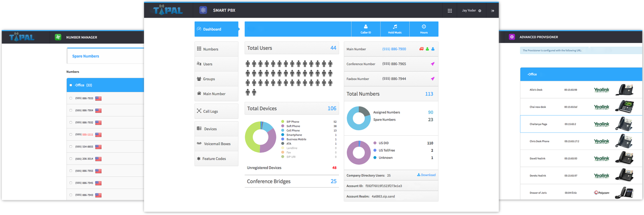Viewport: 644px width, 215px height.
Task: Check the box for (555) 886-7933
Action: pyautogui.click(x=71, y=98)
